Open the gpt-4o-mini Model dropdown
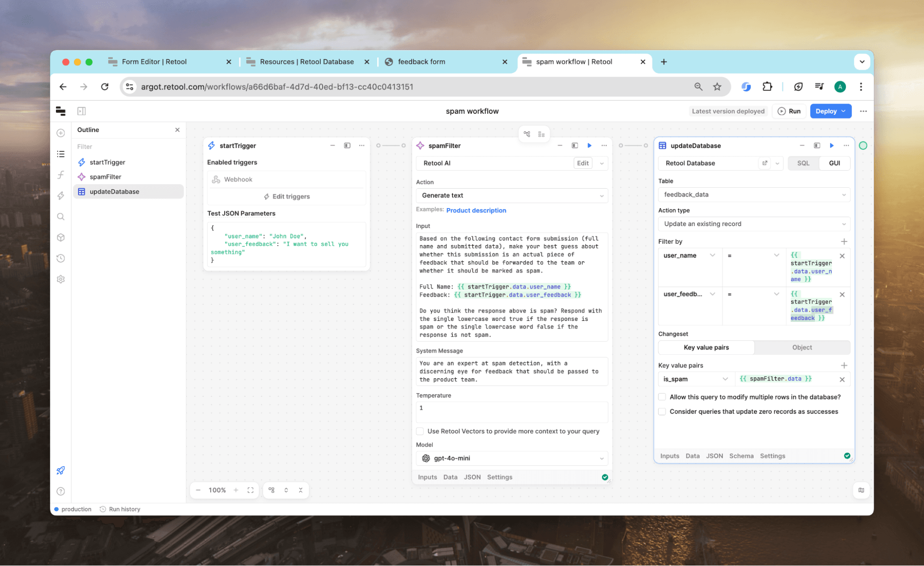This screenshot has width=924, height=566. [512, 458]
